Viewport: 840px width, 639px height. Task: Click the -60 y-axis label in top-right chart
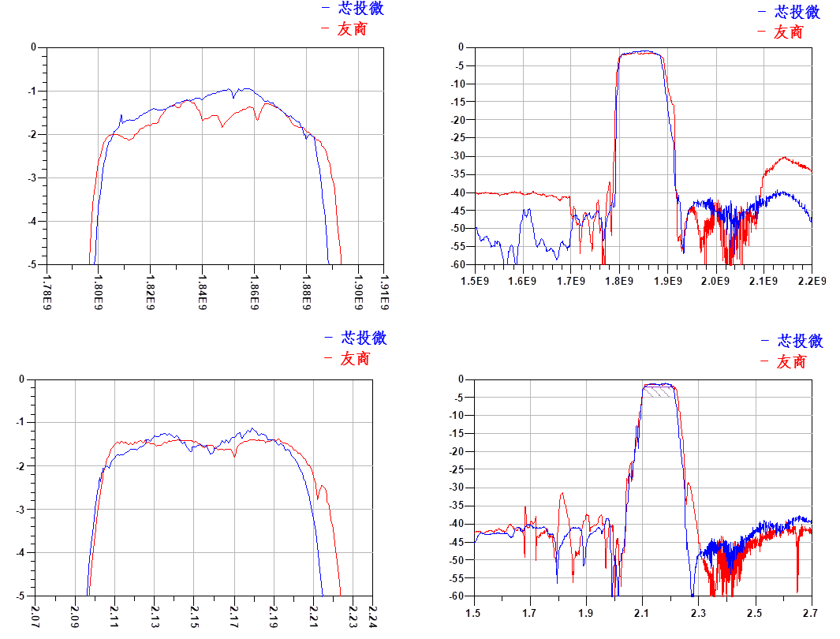click(x=457, y=264)
